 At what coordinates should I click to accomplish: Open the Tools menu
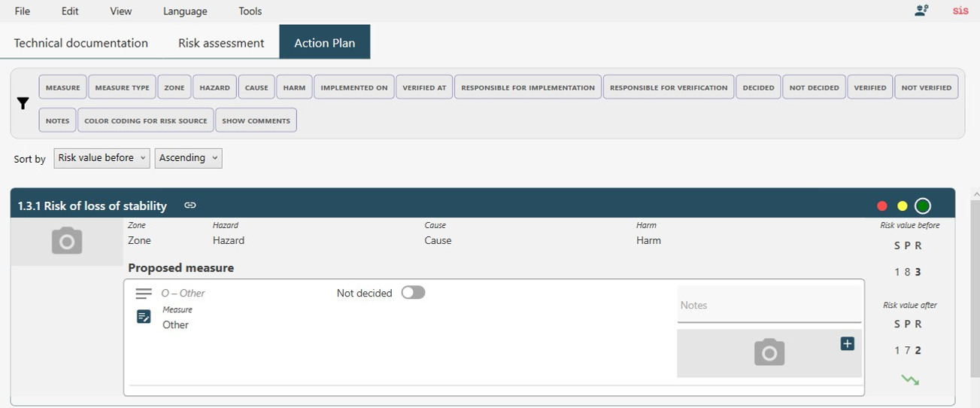[x=250, y=11]
